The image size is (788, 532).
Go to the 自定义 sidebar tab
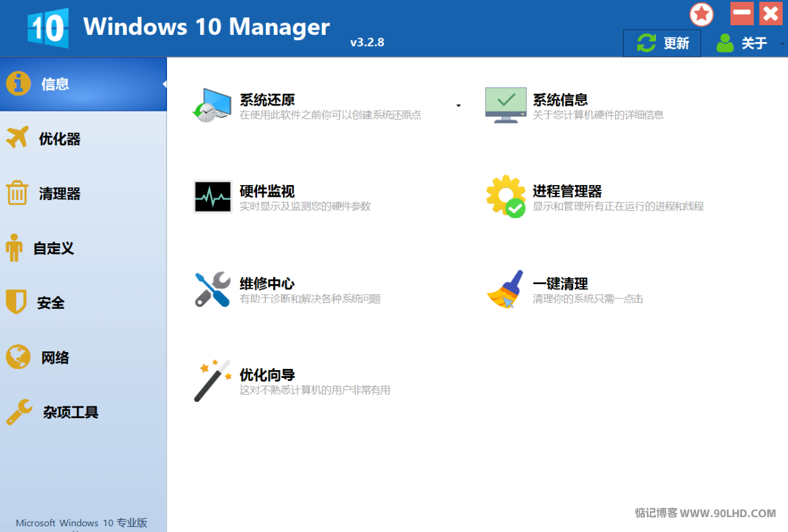coord(83,248)
